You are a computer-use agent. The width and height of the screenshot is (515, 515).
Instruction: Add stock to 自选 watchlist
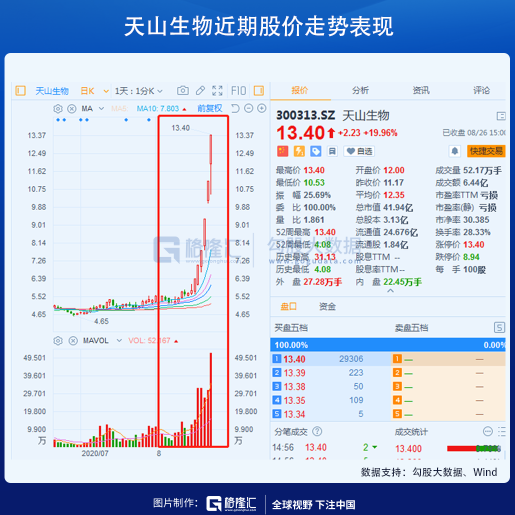[359, 151]
